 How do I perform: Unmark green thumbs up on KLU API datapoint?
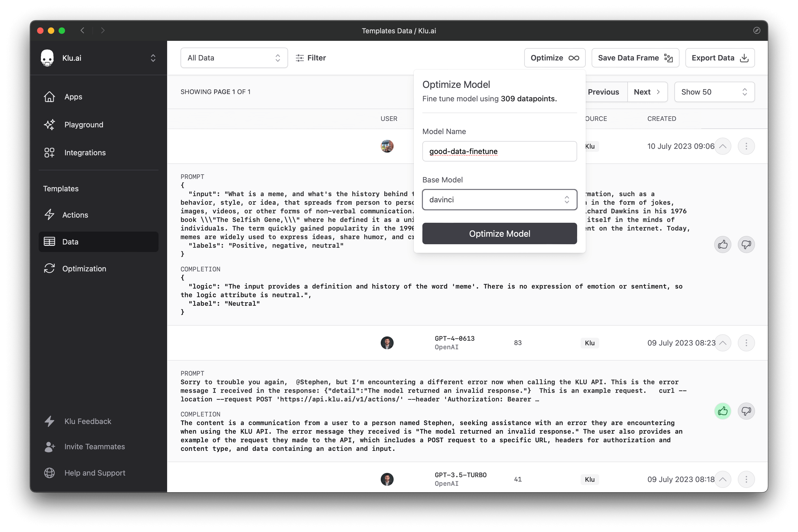[x=722, y=411]
